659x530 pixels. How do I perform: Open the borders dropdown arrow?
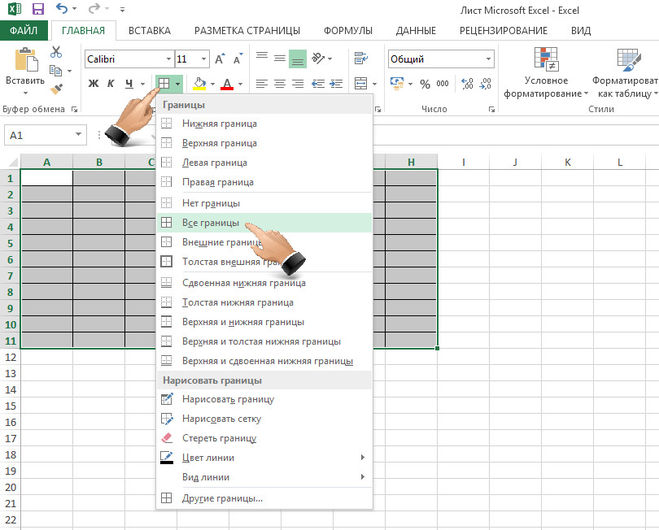tap(178, 84)
